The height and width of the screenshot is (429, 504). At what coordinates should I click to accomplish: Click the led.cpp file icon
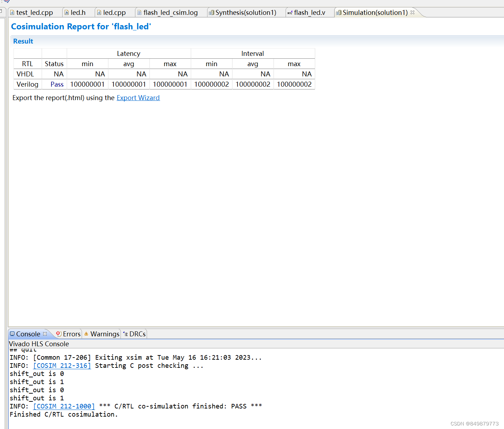tap(99, 13)
